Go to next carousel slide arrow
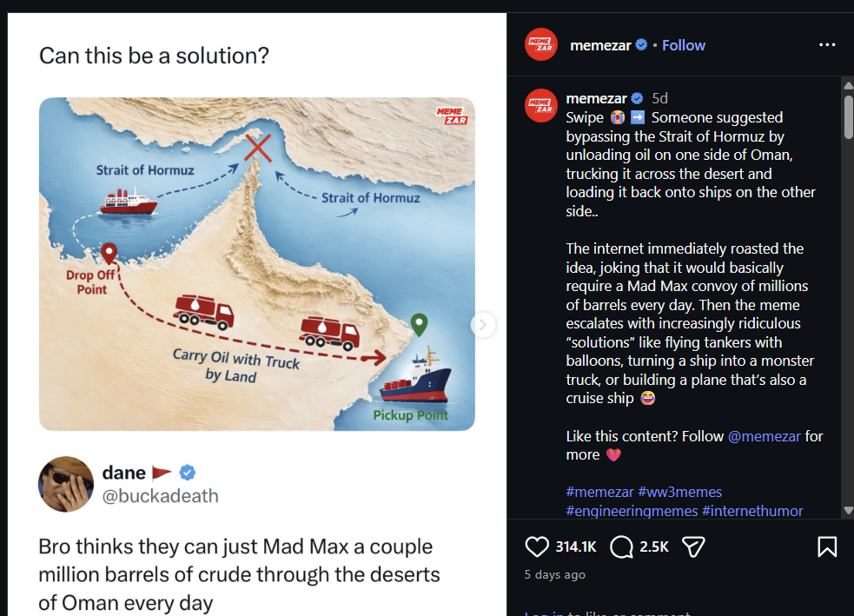854x616 pixels. pyautogui.click(x=483, y=325)
